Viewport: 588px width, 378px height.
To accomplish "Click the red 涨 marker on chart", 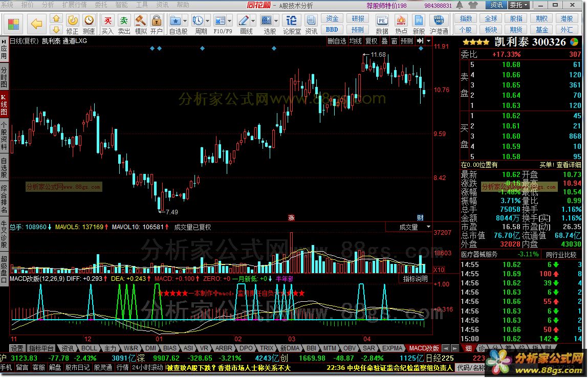I will pyautogui.click(x=291, y=218).
